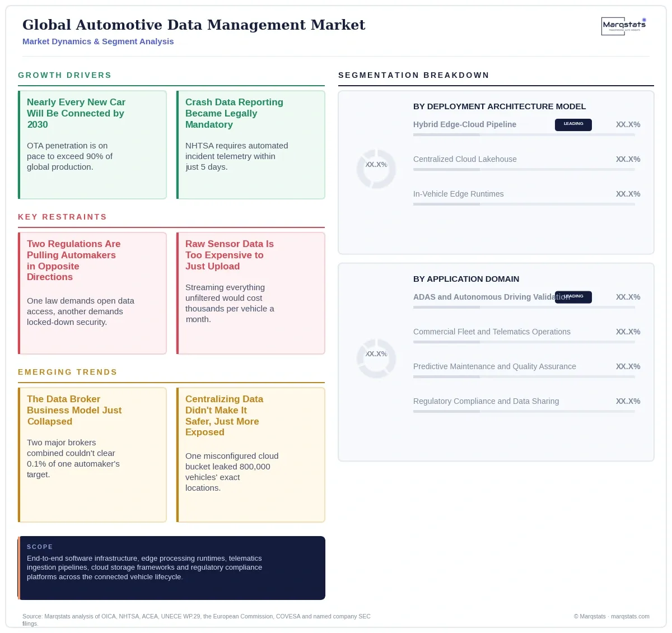Click the XX.X% value for In-Vehicle Edge Runtimes

(x=628, y=194)
